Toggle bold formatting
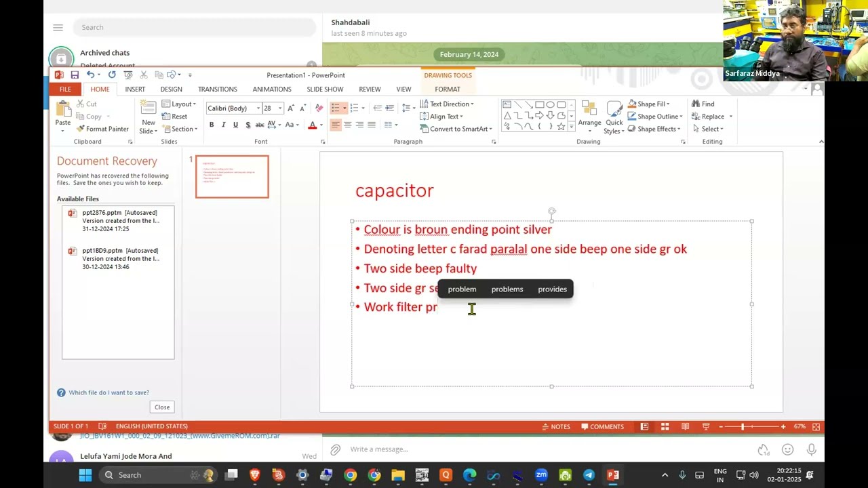The width and height of the screenshot is (868, 488). (x=212, y=125)
